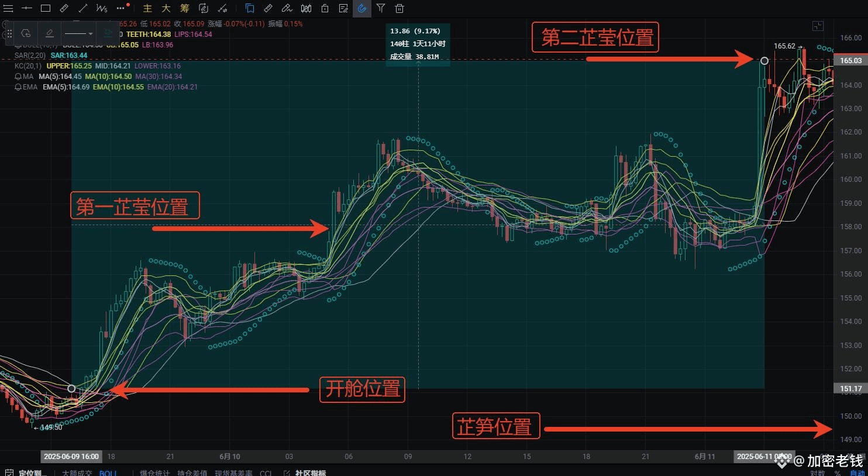Open the line style dropdown in floating toolbar

[78, 33]
